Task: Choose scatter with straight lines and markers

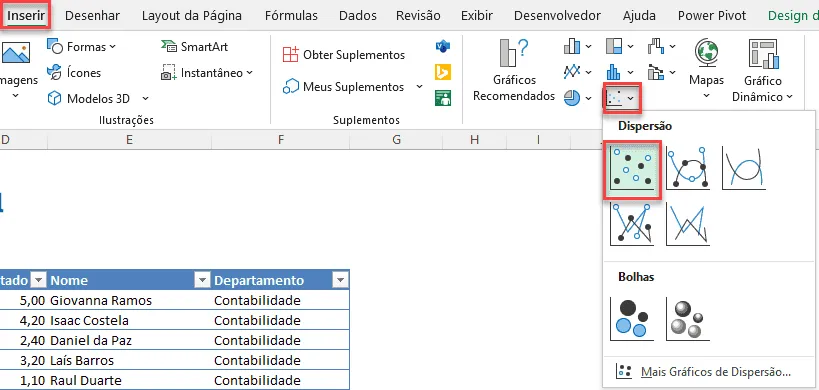Action: pyautogui.click(x=632, y=224)
